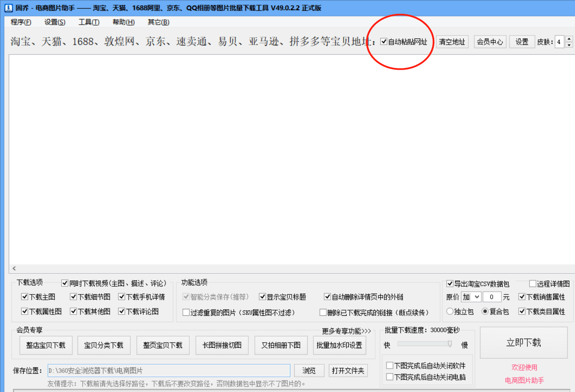
Task: Open the 其它(B) menu
Action: click(158, 22)
